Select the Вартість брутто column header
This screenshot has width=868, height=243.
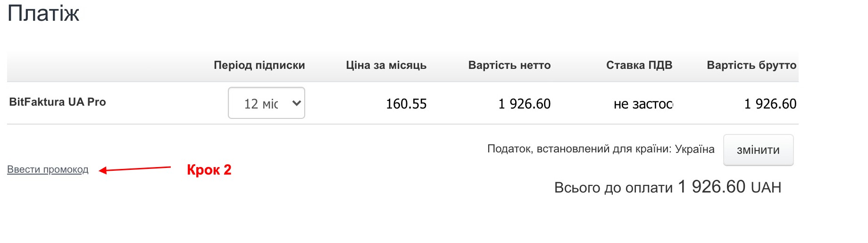[x=751, y=65]
